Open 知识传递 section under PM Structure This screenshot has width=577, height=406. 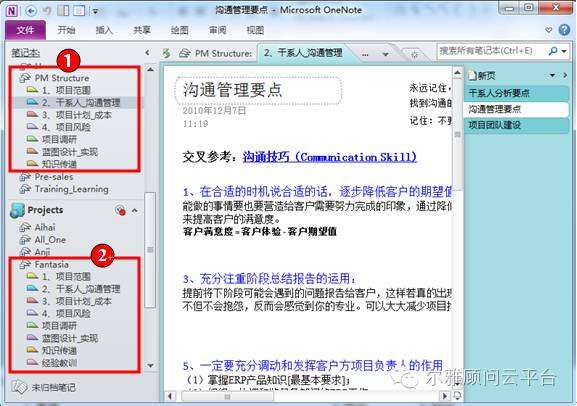click(52, 164)
